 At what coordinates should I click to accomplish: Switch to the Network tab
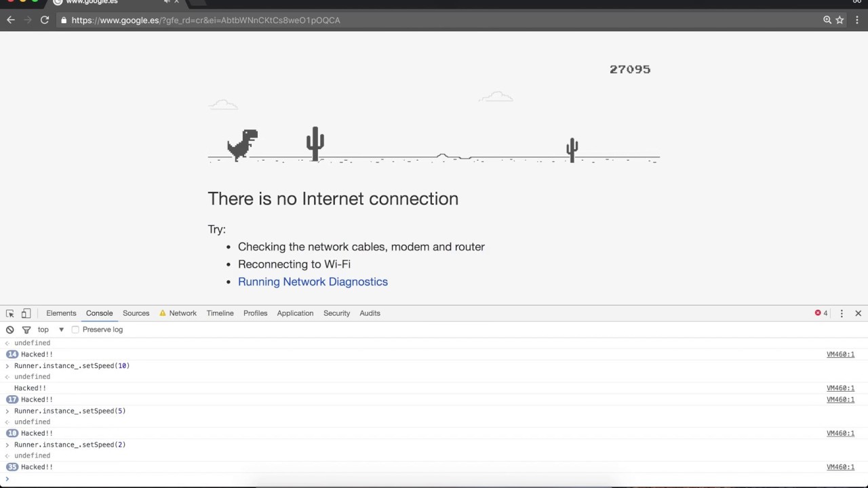(x=178, y=313)
